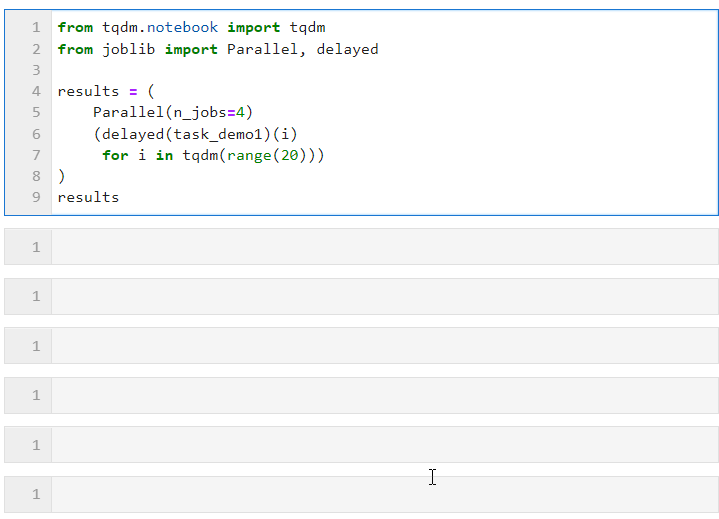Focus the third empty cell below the code cell
Screen dimensions: 719x519
point(384,346)
